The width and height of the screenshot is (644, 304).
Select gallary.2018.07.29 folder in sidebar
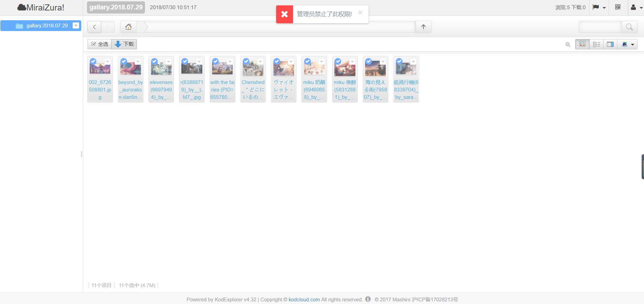click(x=41, y=26)
